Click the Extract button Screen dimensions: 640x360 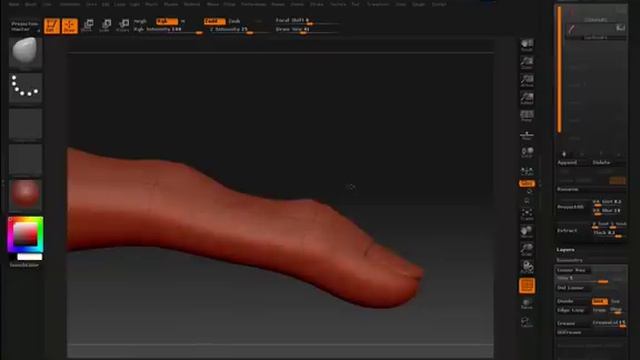567,231
